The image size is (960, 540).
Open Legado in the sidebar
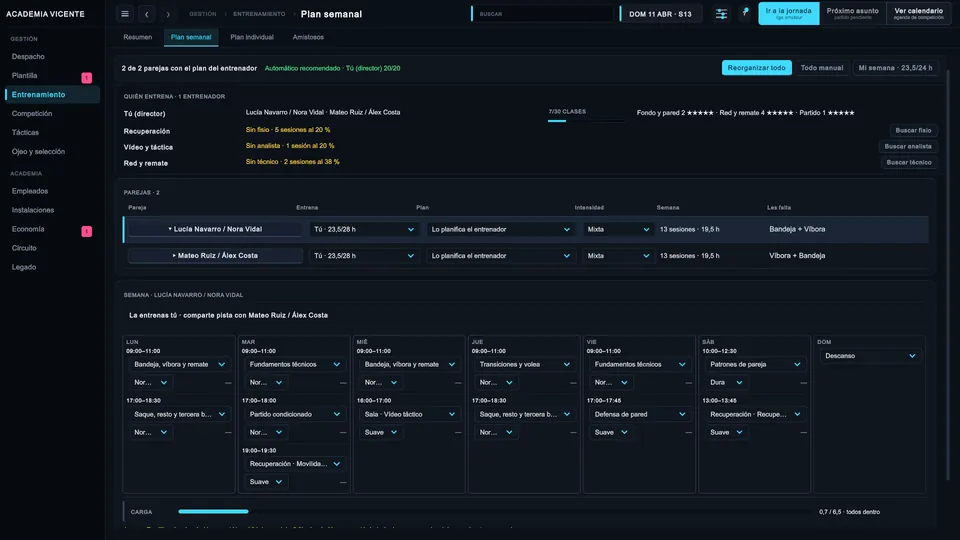point(52,267)
